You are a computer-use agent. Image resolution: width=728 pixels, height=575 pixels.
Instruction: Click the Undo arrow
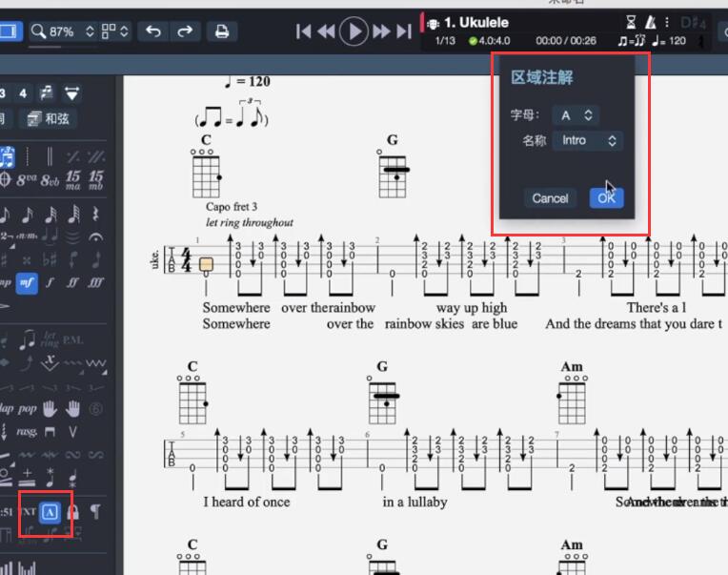[152, 31]
